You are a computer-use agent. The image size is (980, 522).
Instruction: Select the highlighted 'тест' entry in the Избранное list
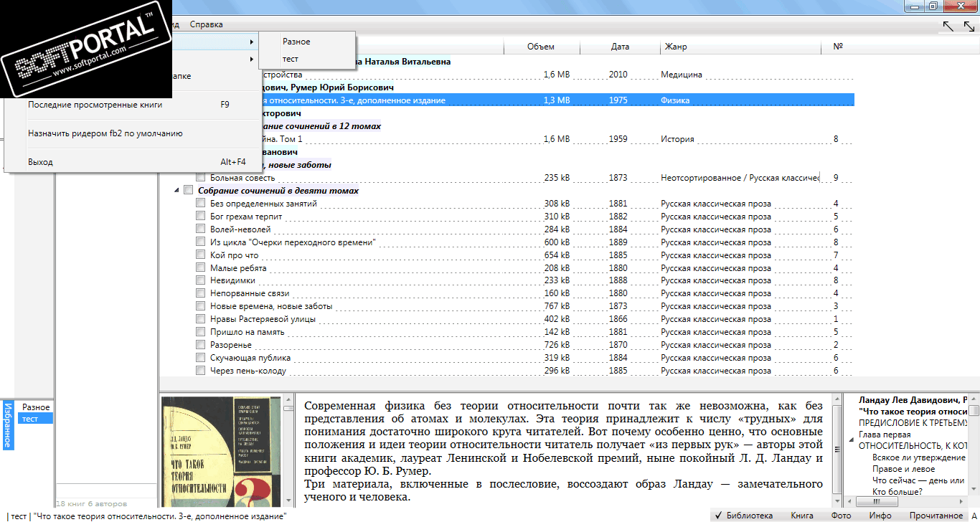(36, 419)
